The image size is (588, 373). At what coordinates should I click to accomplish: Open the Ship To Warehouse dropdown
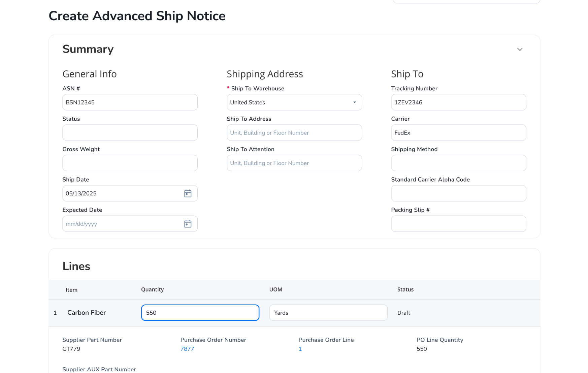coord(294,102)
